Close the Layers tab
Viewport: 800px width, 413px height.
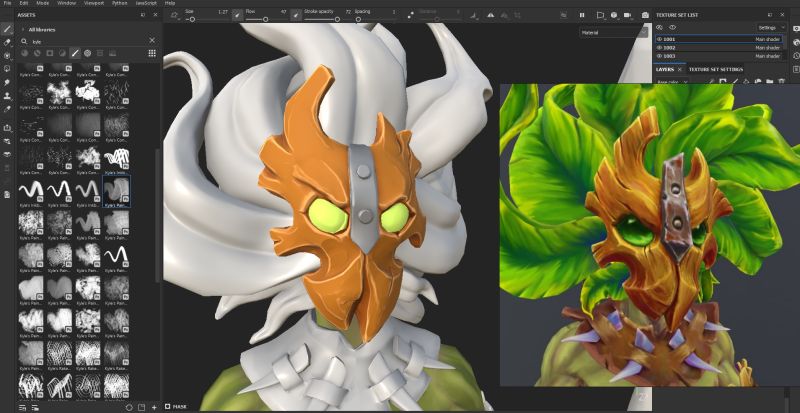(680, 69)
